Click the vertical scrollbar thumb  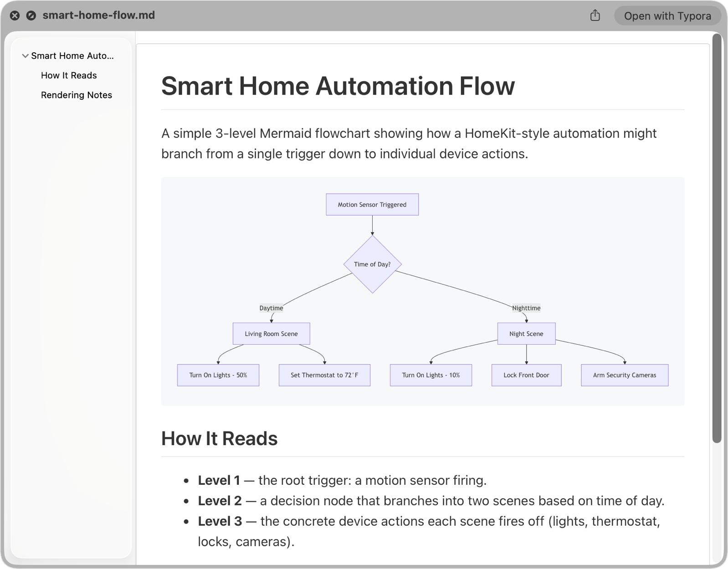click(717, 238)
